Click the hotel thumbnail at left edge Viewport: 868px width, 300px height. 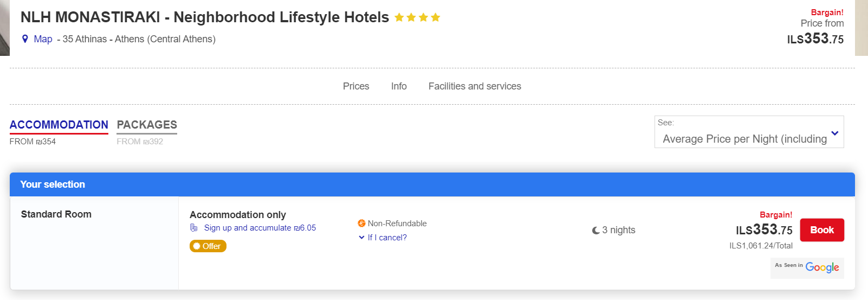[x=5, y=28]
